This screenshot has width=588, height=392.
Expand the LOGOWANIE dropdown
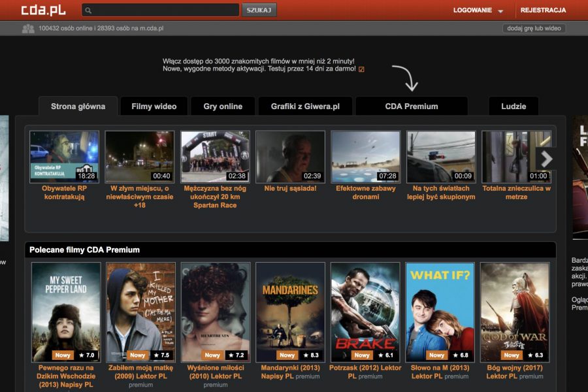pos(478,10)
